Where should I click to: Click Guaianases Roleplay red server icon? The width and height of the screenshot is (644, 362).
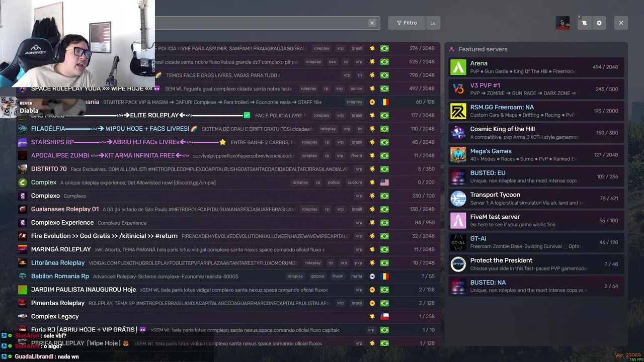coord(23,209)
